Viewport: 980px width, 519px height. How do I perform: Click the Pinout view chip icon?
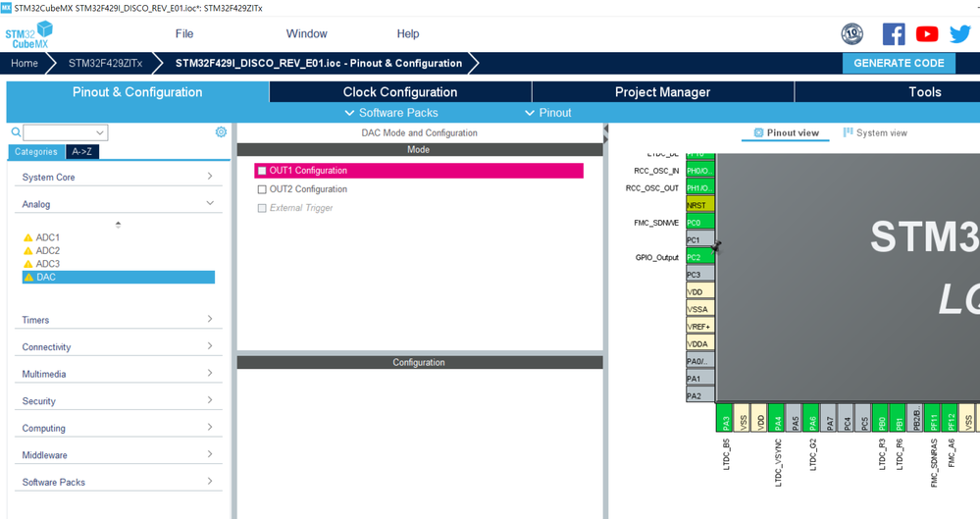tap(758, 132)
